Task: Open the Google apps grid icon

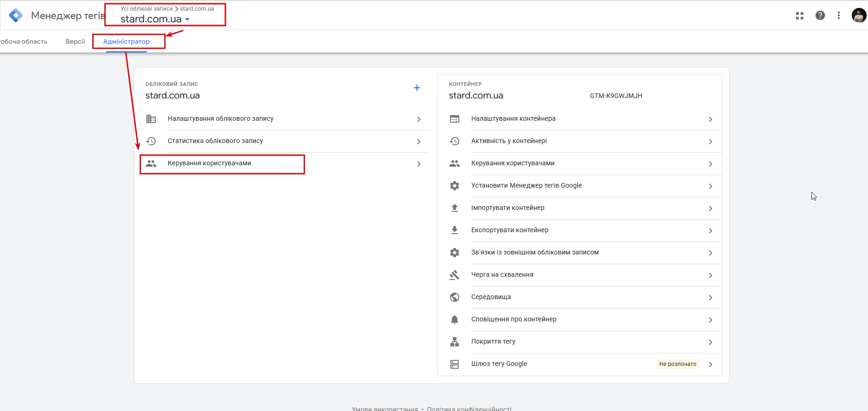Action: click(x=800, y=16)
